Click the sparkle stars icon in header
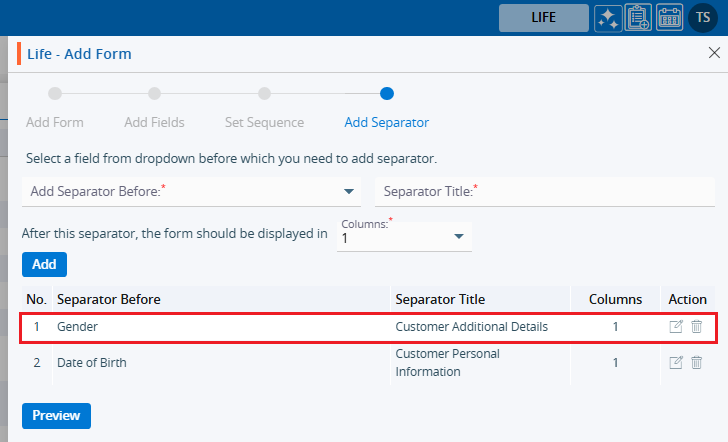Screen dimensions: 728x442 (x=607, y=18)
